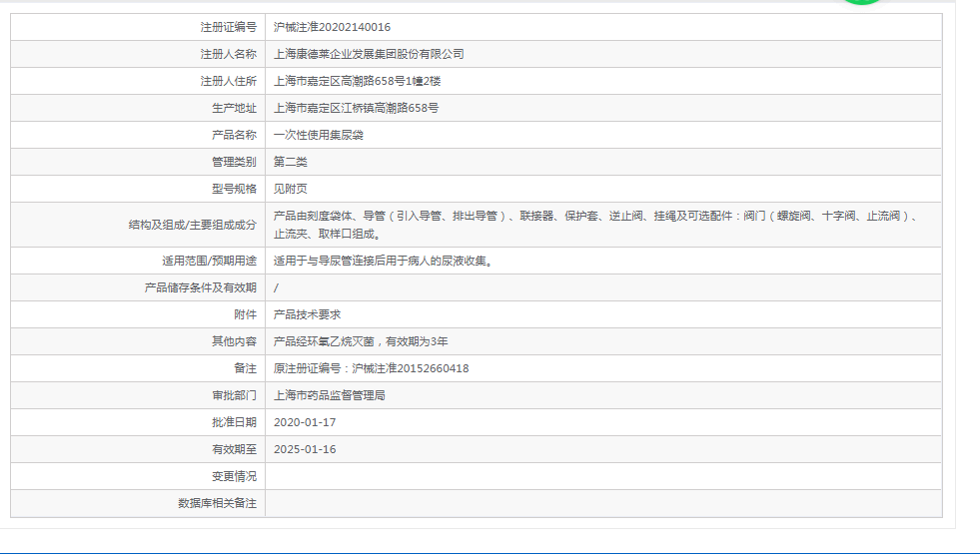Select production address 上海市嘉定区江桥镇高潮路658号
The width and height of the screenshot is (980, 554).
pos(357,108)
